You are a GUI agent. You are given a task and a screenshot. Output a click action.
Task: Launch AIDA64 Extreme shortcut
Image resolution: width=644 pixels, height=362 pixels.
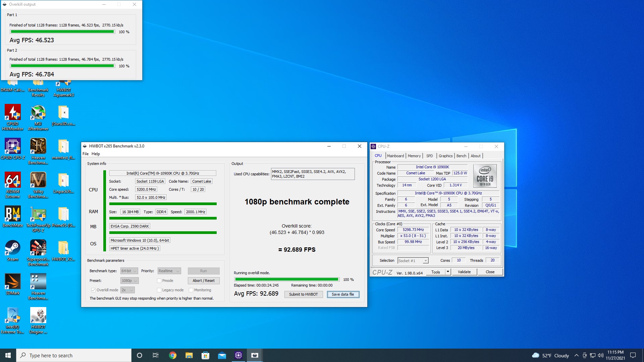(13, 185)
